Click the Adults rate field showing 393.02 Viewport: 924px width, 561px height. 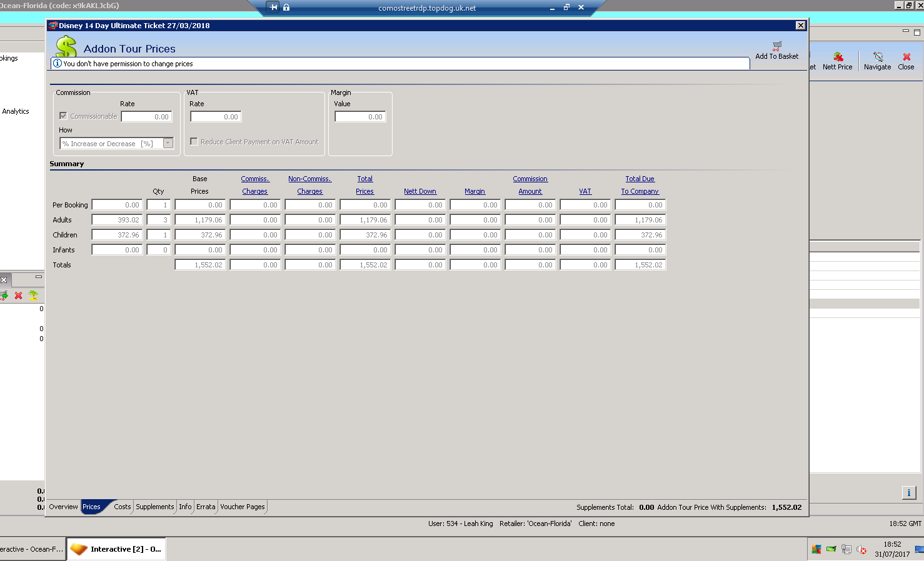click(x=117, y=220)
